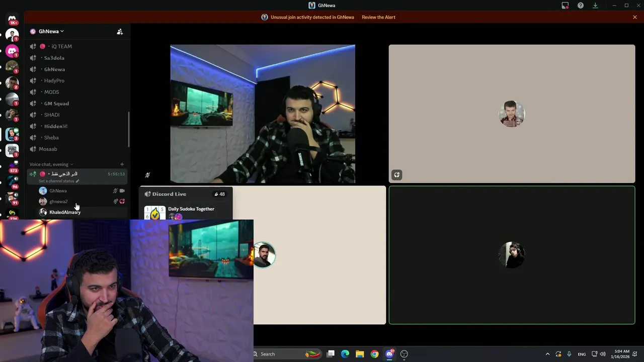Screen dimensions: 644x362
Task: Click icon at bottom-left of top-right tile
Action: [397, 175]
